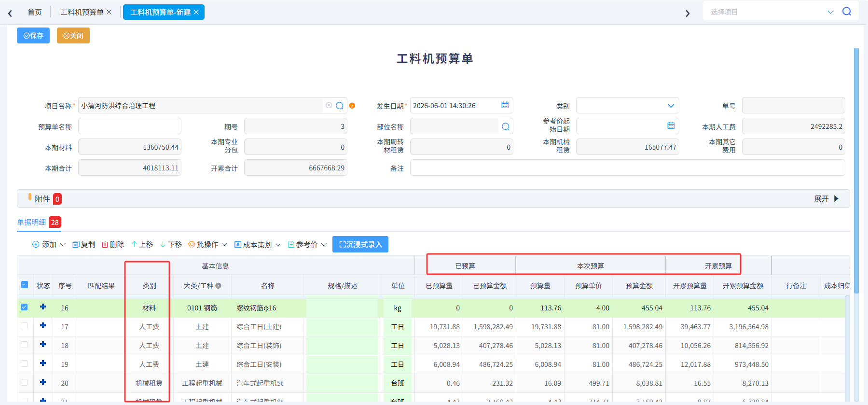Clear the 项目名称 field value
Screen dimensions: 868x405
(329, 105)
